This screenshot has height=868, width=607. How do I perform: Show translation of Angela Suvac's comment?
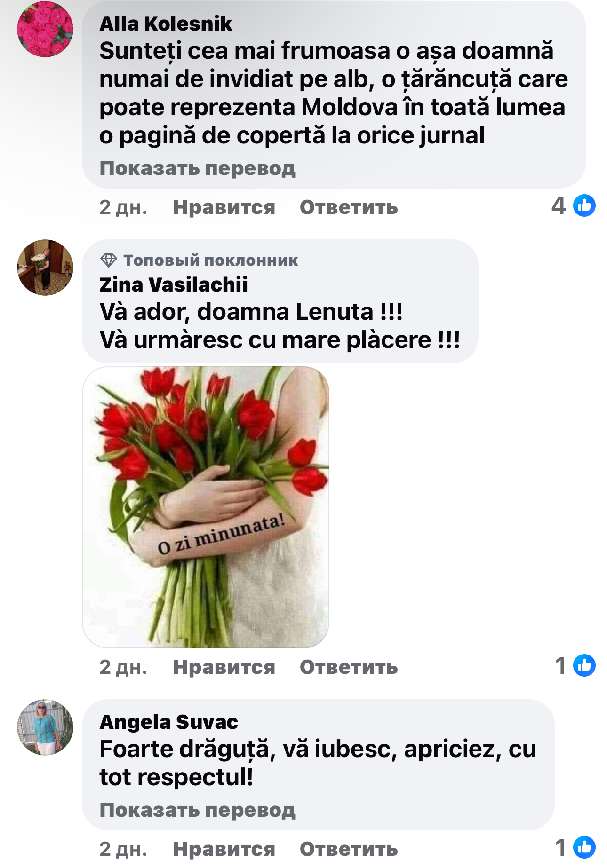(x=198, y=810)
